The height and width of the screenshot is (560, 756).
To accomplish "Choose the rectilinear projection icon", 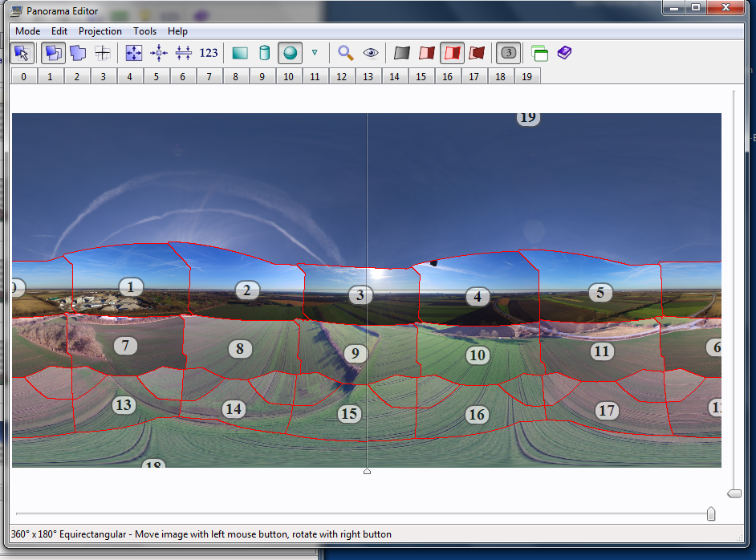I will pos(240,53).
